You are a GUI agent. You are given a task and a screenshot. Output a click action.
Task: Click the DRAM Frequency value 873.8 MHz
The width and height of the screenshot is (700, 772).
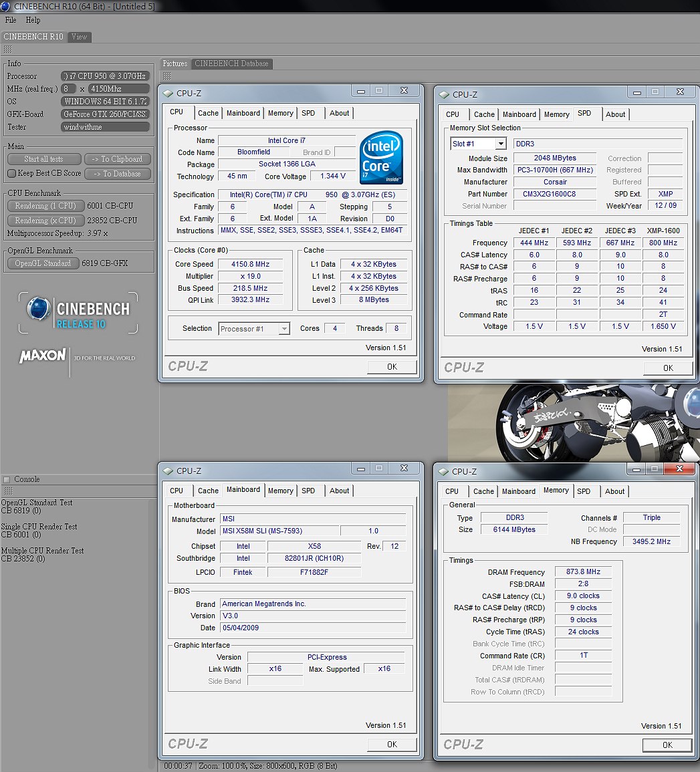tap(583, 571)
